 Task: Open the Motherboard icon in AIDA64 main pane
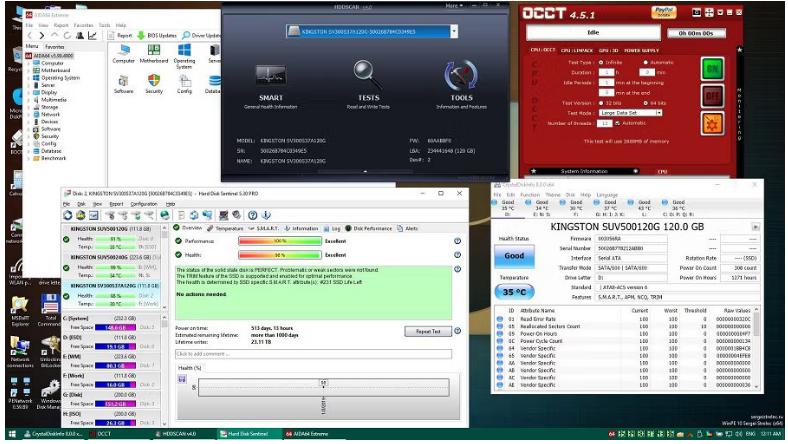click(x=154, y=52)
